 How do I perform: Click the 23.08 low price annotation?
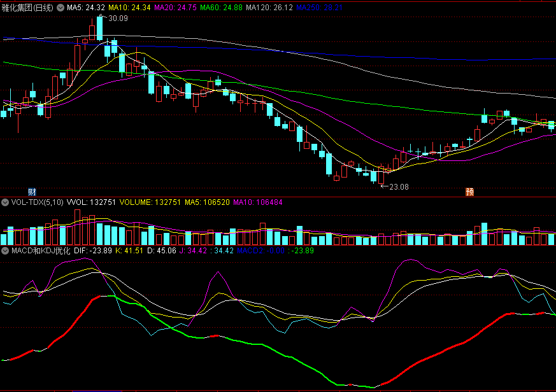tap(399, 187)
